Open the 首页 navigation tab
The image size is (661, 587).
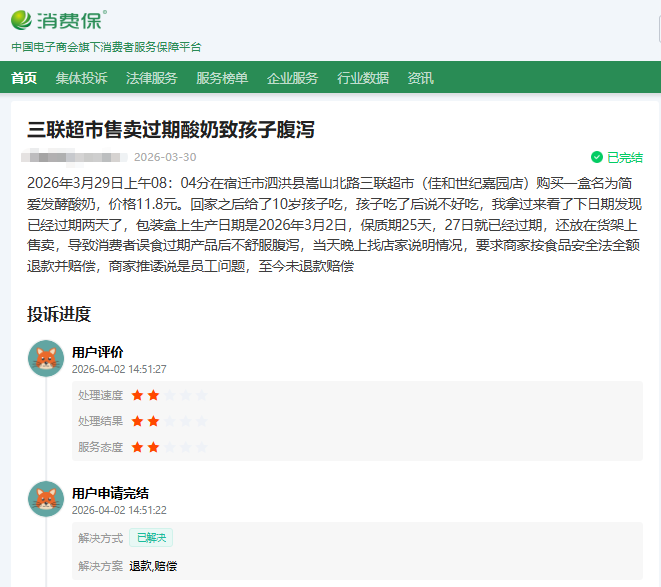tap(24, 78)
